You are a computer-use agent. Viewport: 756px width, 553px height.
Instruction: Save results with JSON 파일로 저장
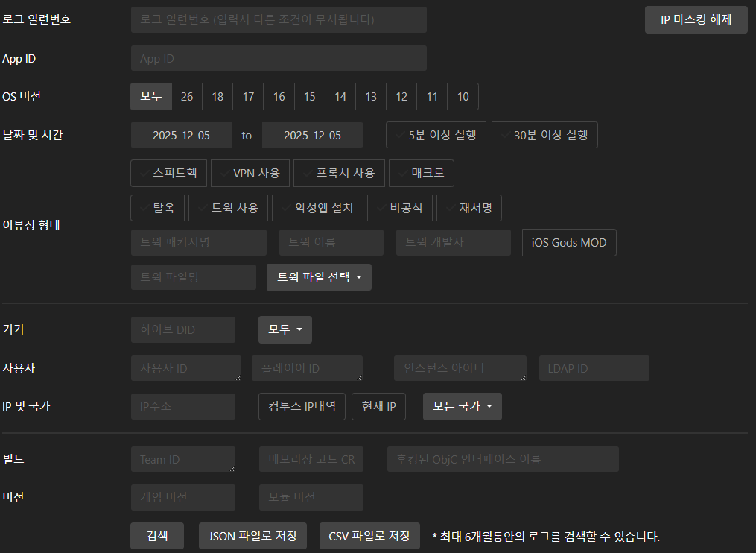click(252, 536)
